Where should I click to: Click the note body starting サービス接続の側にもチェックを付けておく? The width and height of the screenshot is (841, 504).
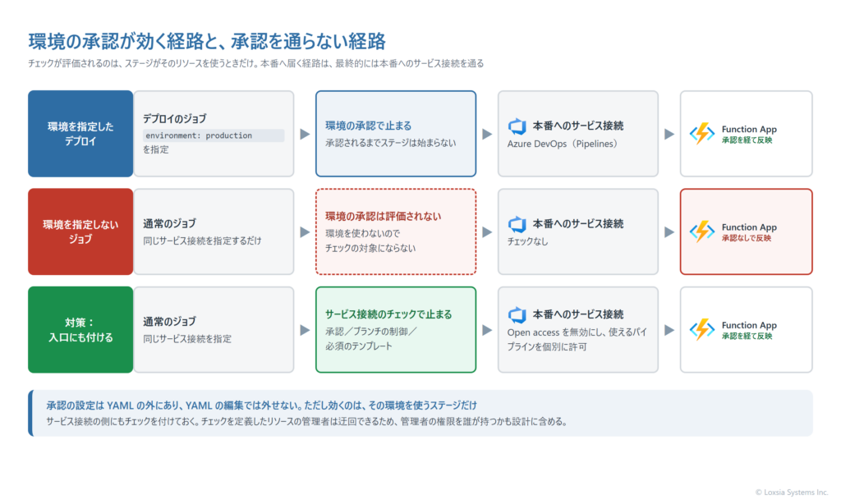pyautogui.click(x=307, y=422)
